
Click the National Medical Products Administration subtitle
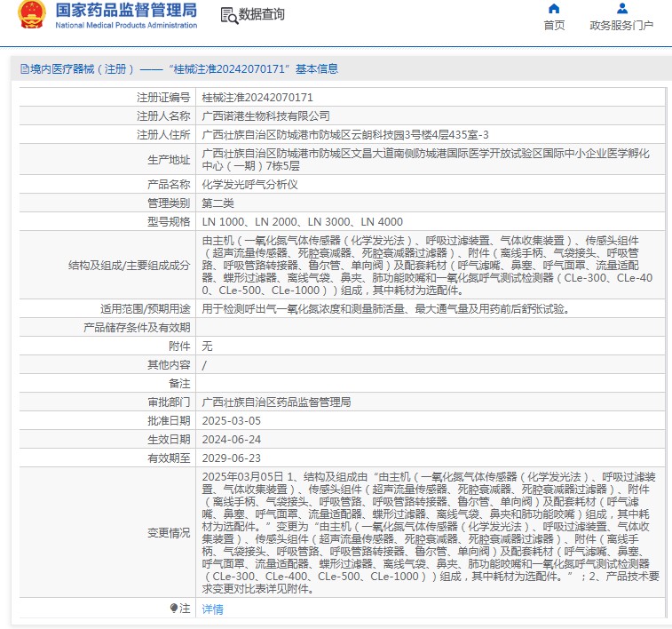click(x=126, y=26)
